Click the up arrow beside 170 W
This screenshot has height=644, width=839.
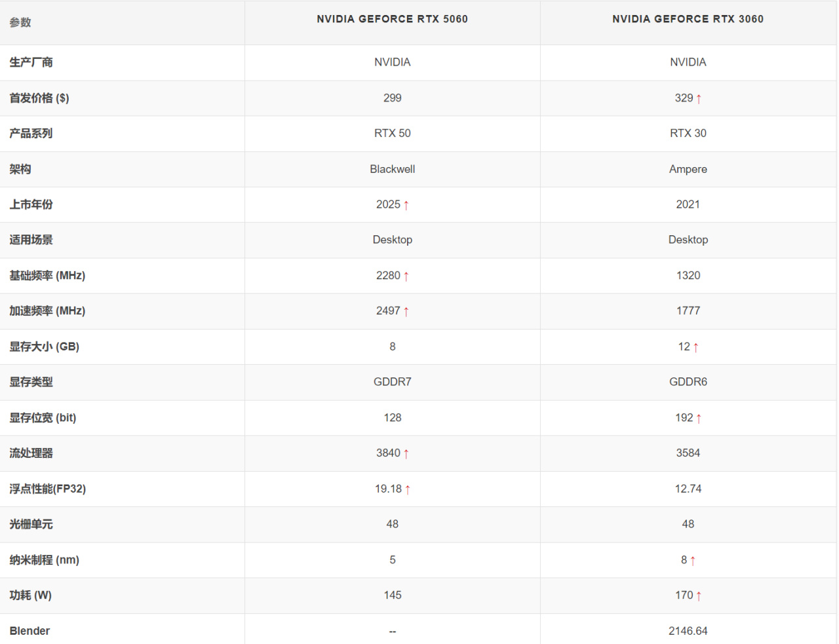click(x=699, y=596)
